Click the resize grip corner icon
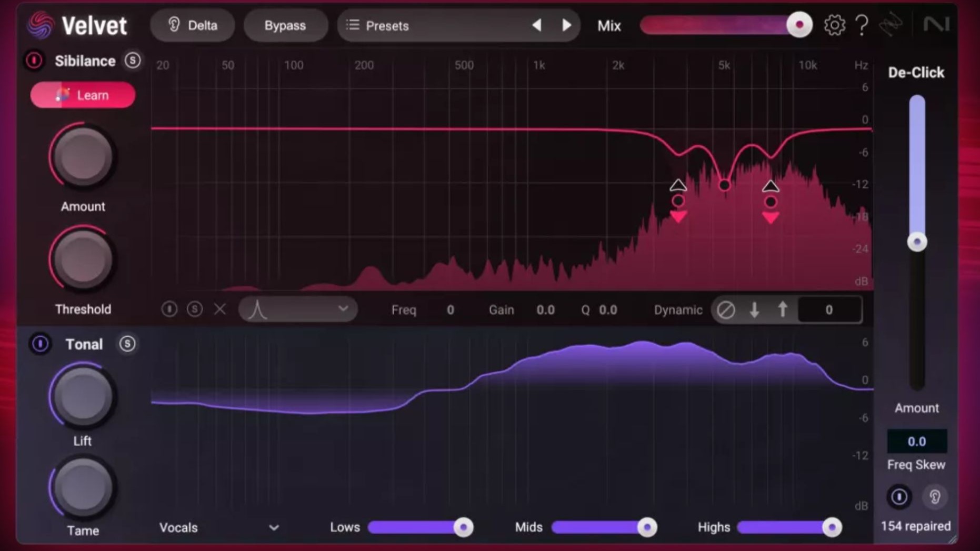Image resolution: width=980 pixels, height=551 pixels. tap(953, 539)
